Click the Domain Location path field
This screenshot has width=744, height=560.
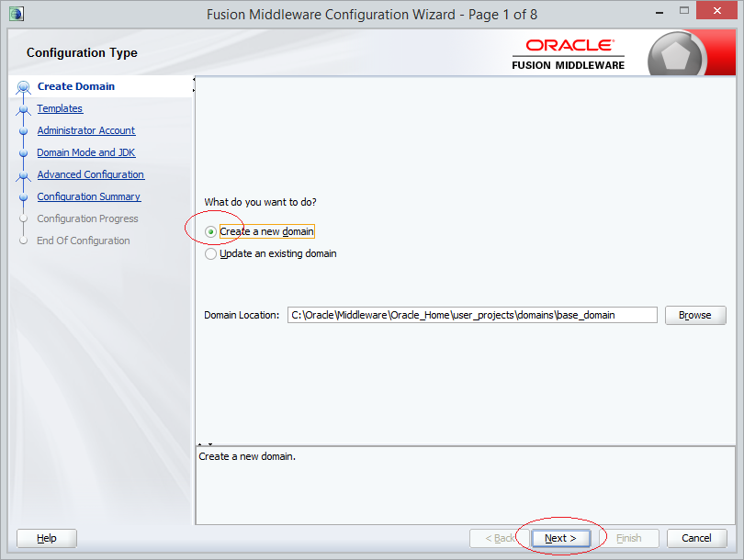click(x=472, y=315)
